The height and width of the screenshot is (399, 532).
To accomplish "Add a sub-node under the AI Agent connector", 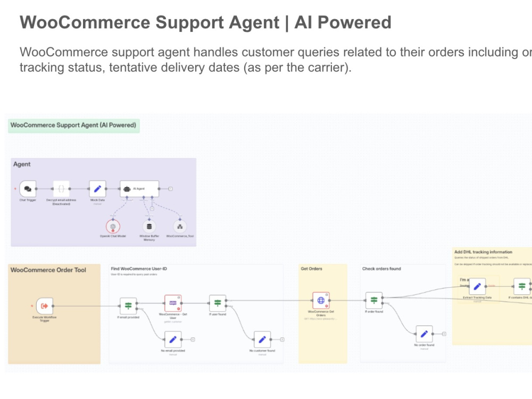I will point(152,209).
